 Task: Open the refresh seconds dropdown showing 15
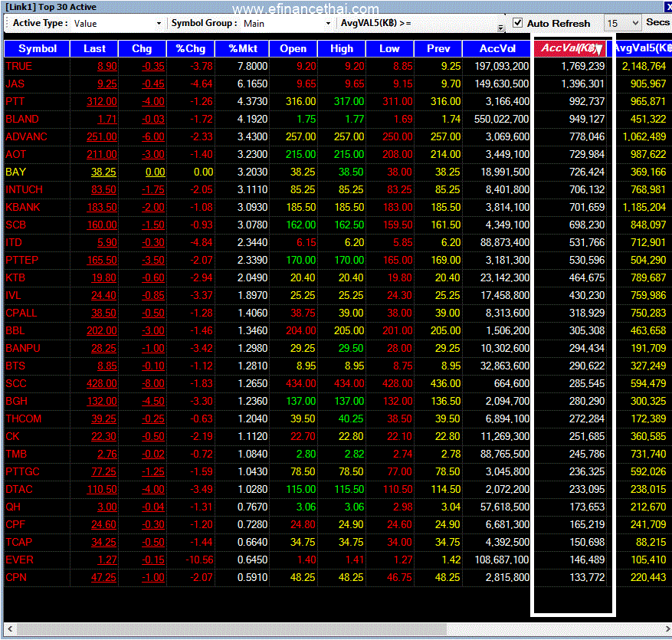click(622, 23)
